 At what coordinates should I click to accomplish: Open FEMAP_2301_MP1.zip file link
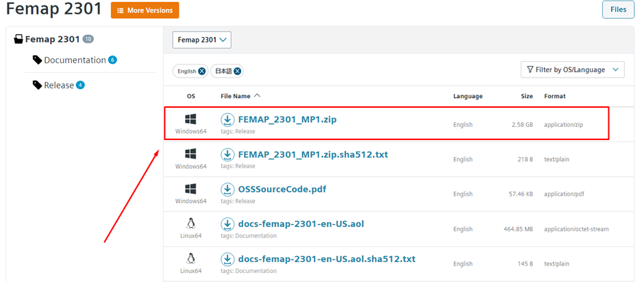click(x=288, y=119)
